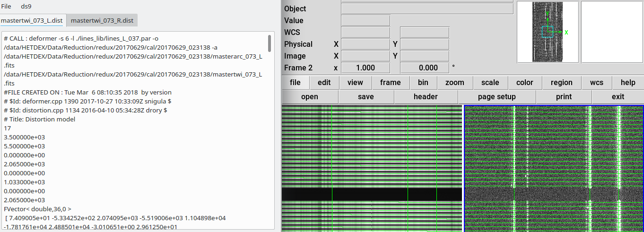
Task: Click the ds9 help button
Action: click(x=628, y=83)
